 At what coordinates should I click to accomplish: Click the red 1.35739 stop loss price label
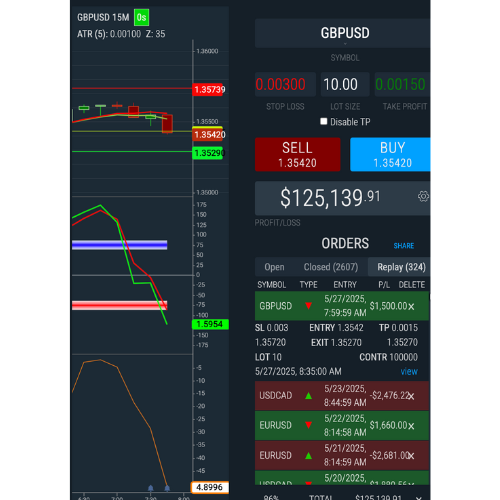209,89
